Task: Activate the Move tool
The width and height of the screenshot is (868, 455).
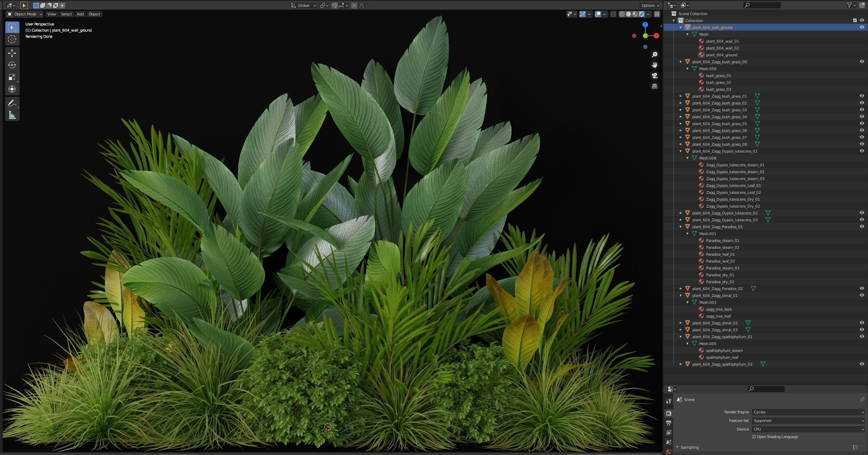Action: [12, 53]
